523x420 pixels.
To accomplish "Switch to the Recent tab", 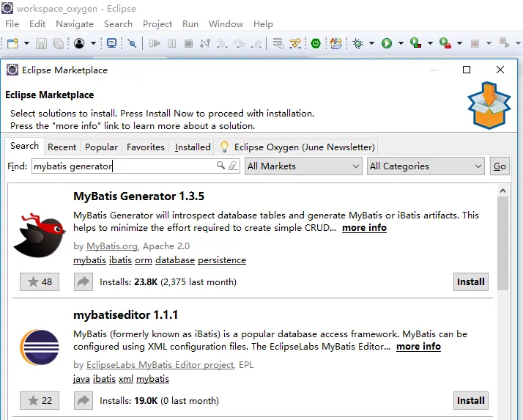I will pos(62,147).
